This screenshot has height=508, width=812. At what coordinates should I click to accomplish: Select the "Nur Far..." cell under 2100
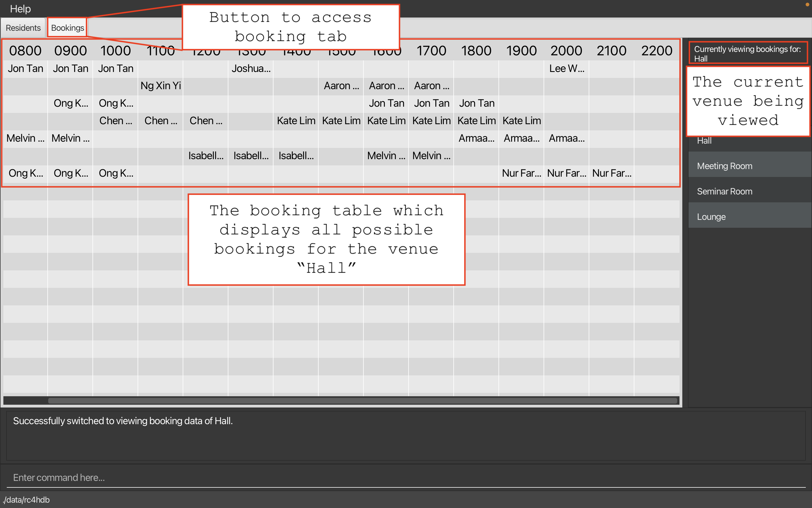pyautogui.click(x=612, y=173)
